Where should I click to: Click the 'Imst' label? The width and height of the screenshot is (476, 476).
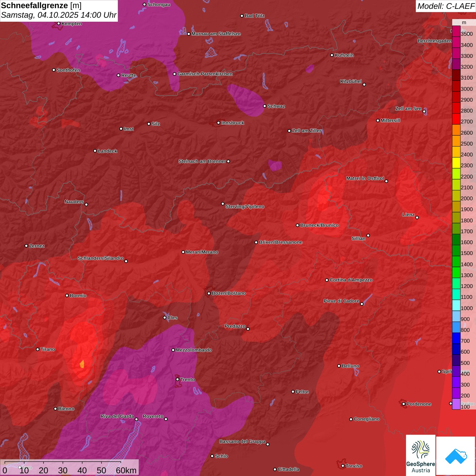point(129,129)
